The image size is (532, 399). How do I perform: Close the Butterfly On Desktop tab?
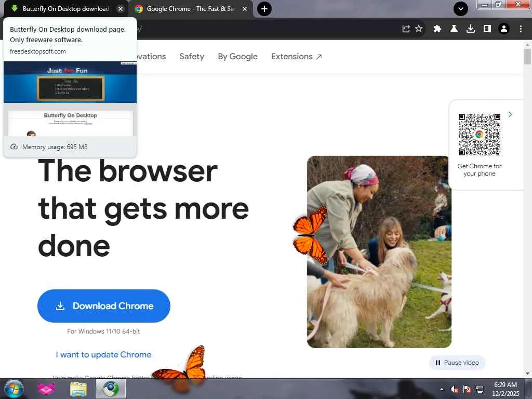point(120,9)
